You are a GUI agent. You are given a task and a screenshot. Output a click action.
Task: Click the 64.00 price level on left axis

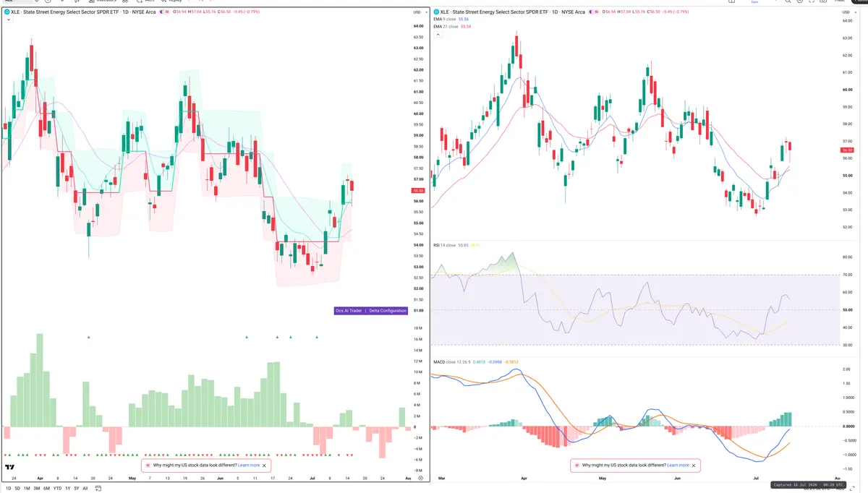[x=418, y=26]
